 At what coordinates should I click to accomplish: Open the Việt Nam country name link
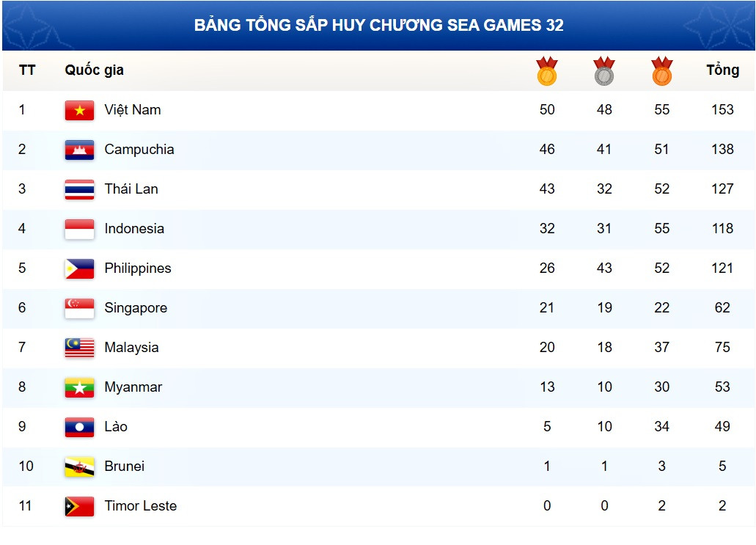pyautogui.click(x=133, y=110)
